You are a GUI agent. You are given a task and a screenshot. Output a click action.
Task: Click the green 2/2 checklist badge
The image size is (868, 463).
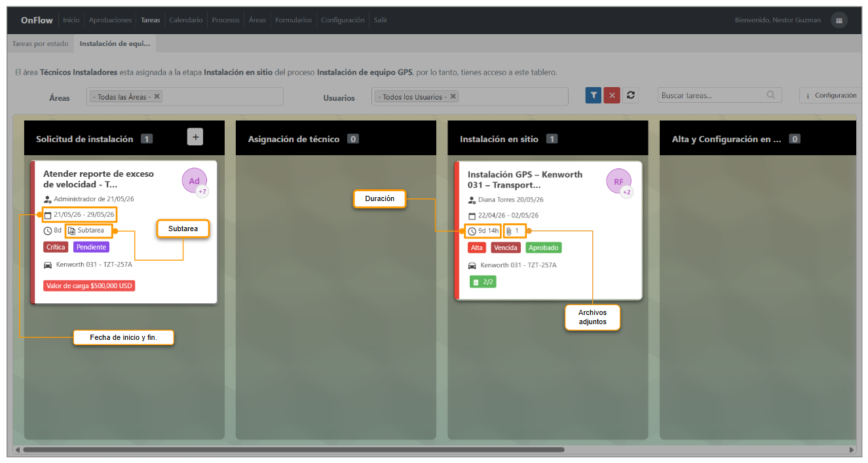[482, 282]
